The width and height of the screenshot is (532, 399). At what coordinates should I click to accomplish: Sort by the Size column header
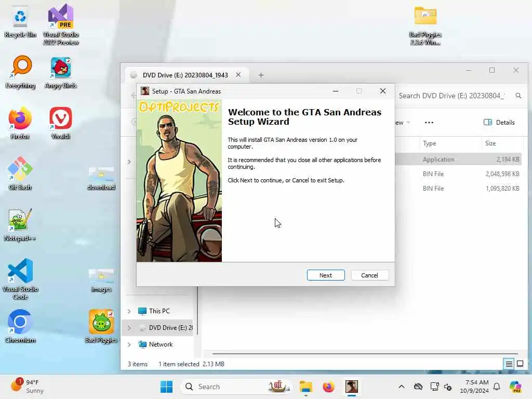click(x=502, y=143)
